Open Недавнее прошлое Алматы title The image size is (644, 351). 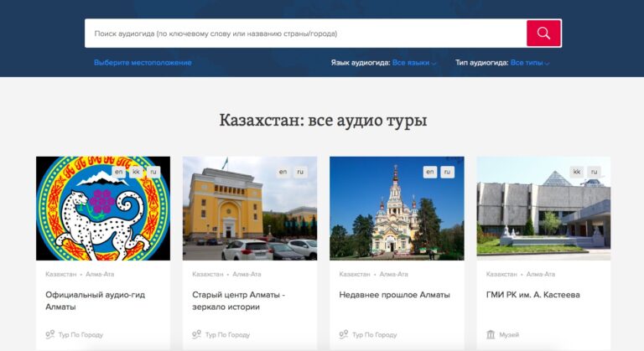click(394, 295)
